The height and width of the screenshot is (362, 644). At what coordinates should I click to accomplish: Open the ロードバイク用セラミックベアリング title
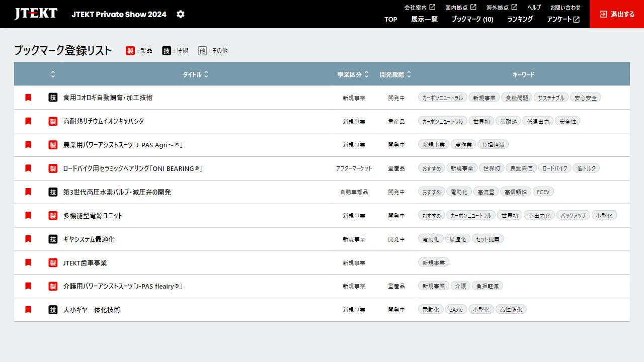(133, 168)
